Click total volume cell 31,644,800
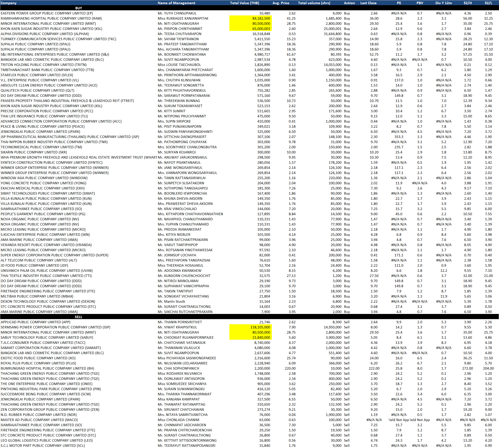This screenshot has width=499, height=448. click(x=332, y=34)
